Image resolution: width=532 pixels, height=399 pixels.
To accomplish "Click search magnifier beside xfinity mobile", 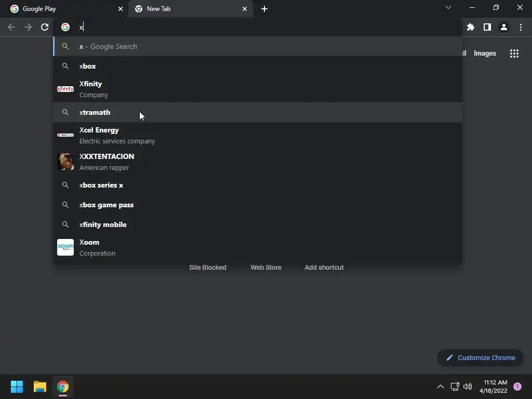I will (65, 224).
